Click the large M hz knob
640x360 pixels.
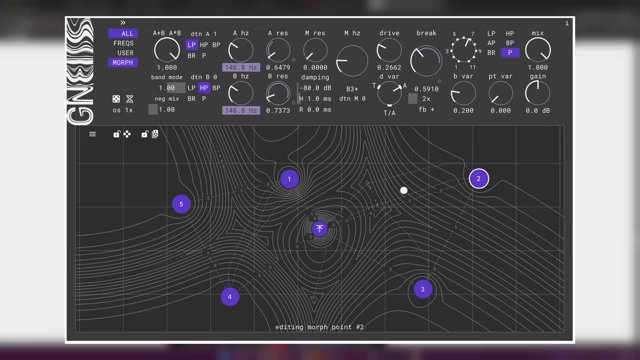click(x=352, y=61)
